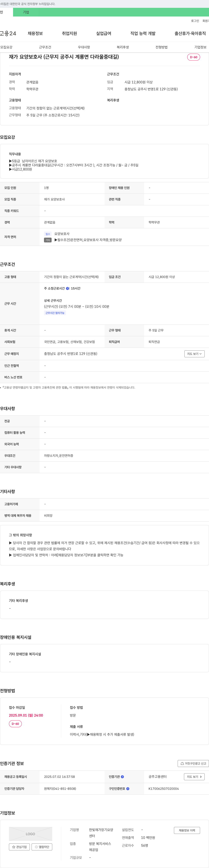Viewport: 209px width, 868px height.
Task: Click 사회보험 value 국민연금, 고용보험 text
Action: pos(69,342)
